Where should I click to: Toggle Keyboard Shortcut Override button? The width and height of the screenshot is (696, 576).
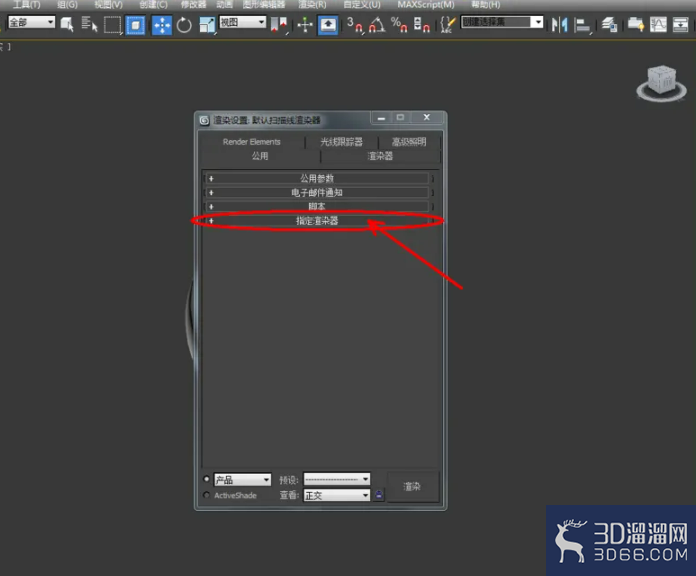point(328,24)
